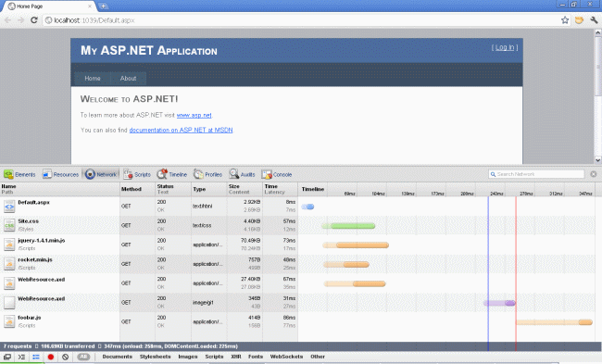Open the Profiles panel
Screen dimensions: 602x364
207,174
